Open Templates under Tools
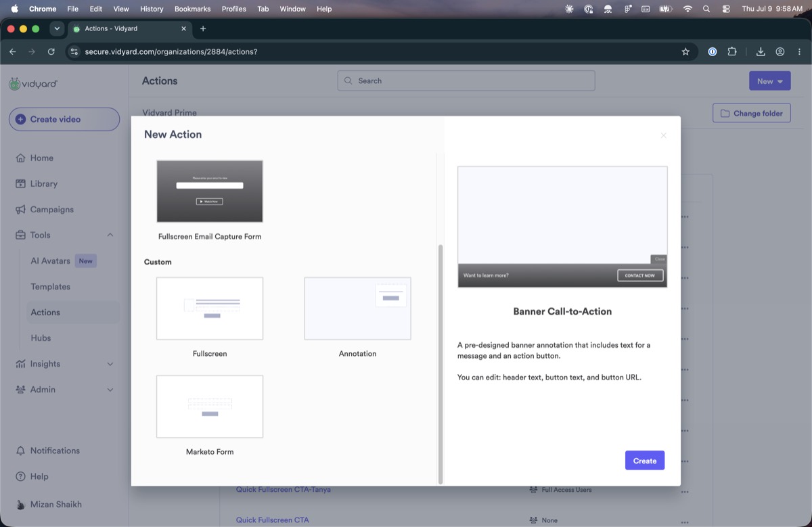Viewport: 812px width, 527px height. 50,286
